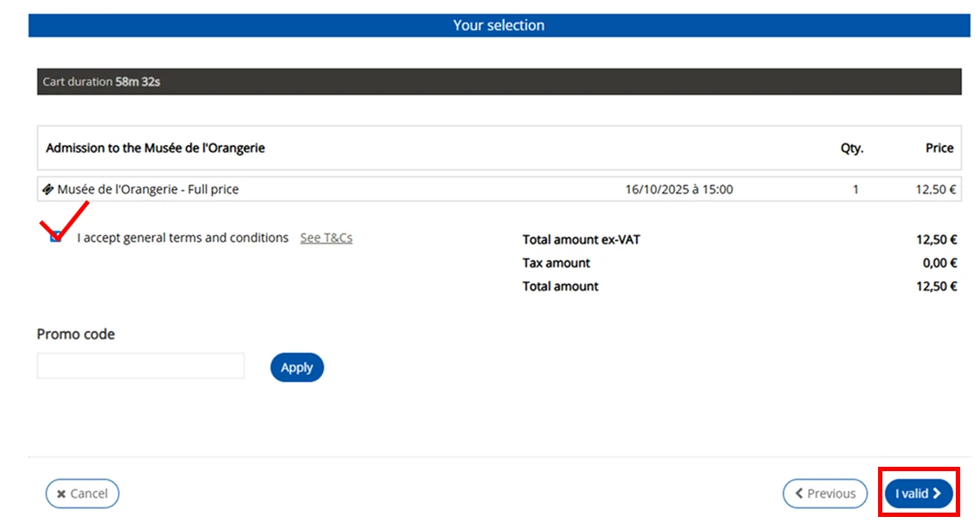Click the Qty. column header
980x523 pixels.
click(x=851, y=148)
